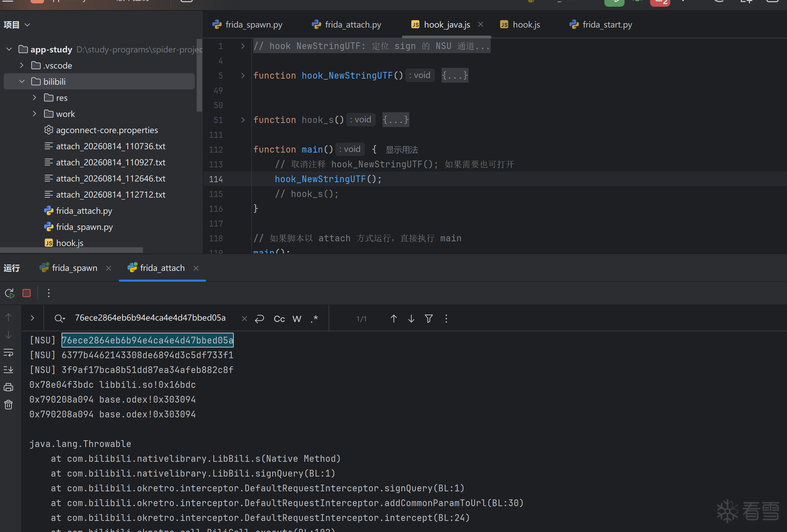787x532 pixels.
Task: Expand the res folder
Action: pos(35,98)
